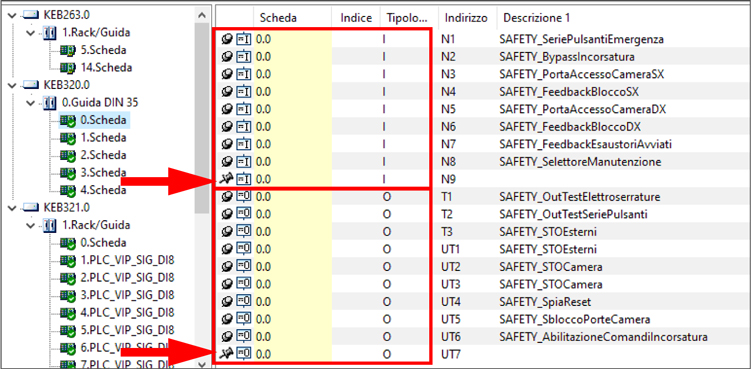Click the connection icon of the N1 row

click(x=228, y=40)
